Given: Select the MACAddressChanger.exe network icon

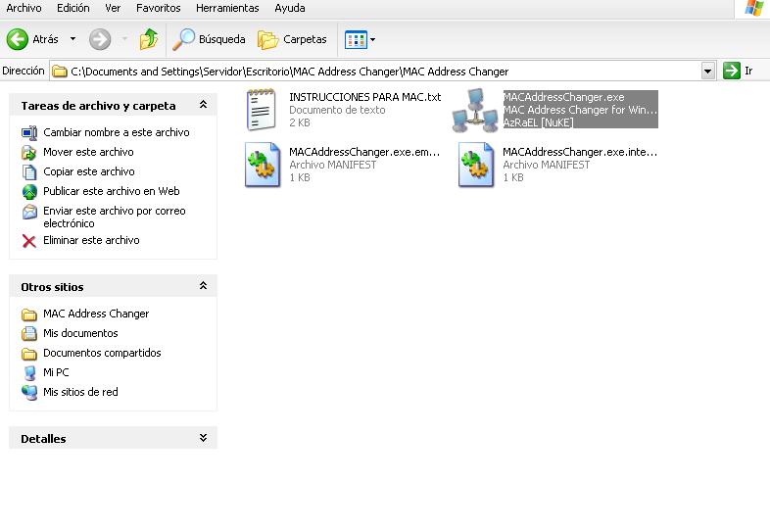Looking at the screenshot, I should [475, 111].
